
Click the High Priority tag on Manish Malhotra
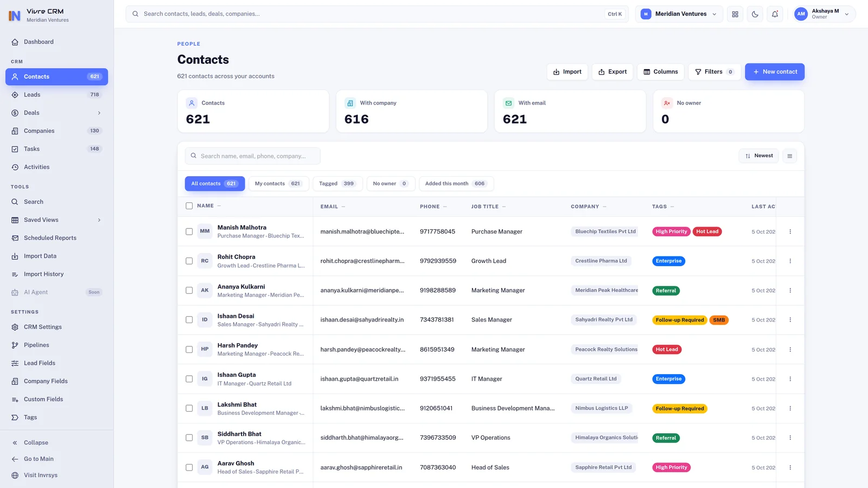671,232
